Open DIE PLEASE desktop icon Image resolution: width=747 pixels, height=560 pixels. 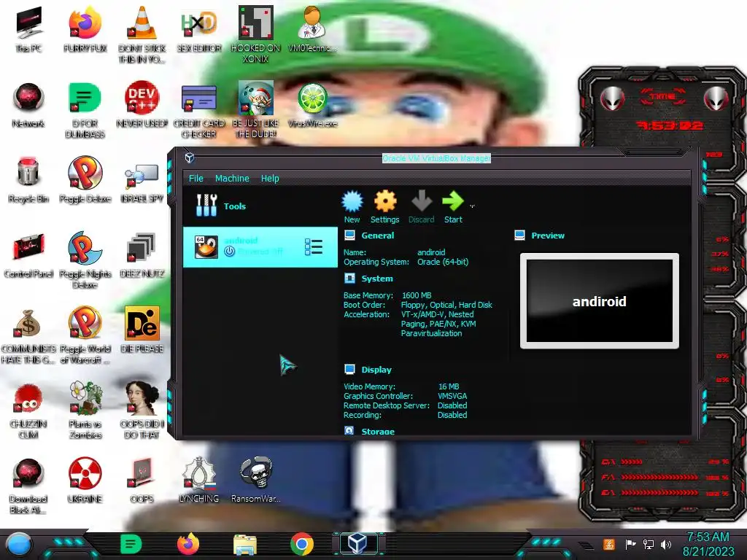142,330
